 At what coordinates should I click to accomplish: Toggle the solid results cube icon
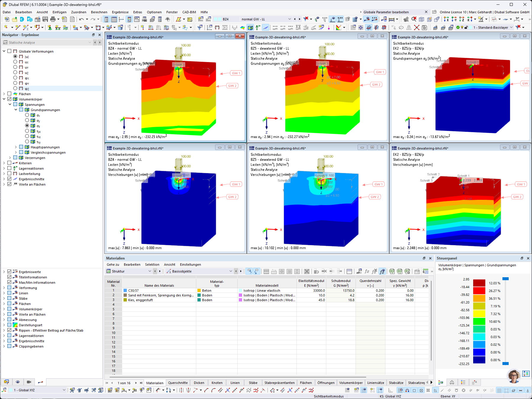pyautogui.click(x=250, y=27)
